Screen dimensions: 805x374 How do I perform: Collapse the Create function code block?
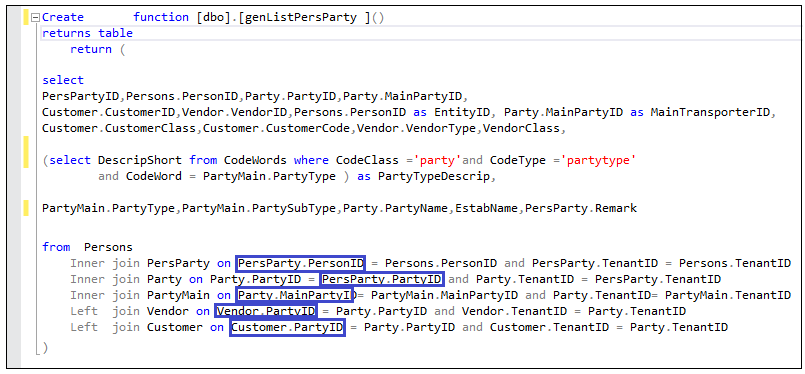[x=35, y=18]
